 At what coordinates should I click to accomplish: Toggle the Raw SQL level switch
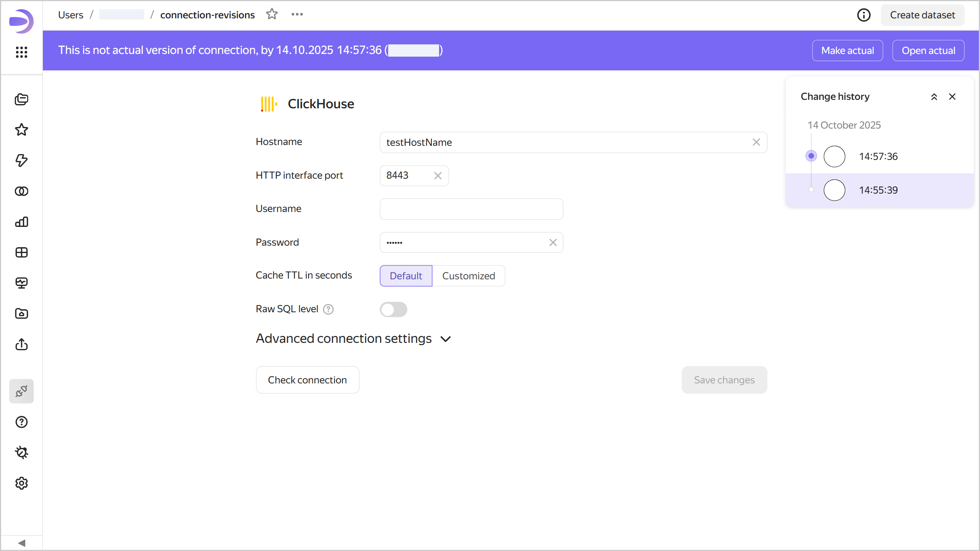393,309
